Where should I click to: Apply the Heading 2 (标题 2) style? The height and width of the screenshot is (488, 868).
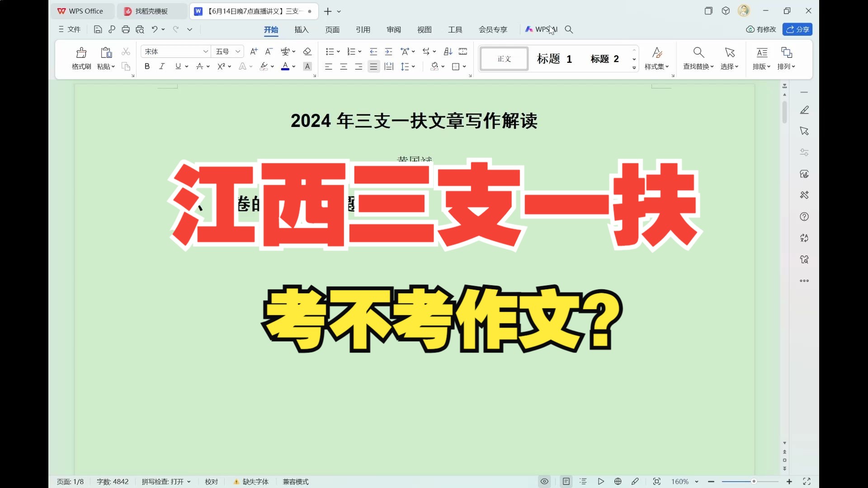point(604,59)
